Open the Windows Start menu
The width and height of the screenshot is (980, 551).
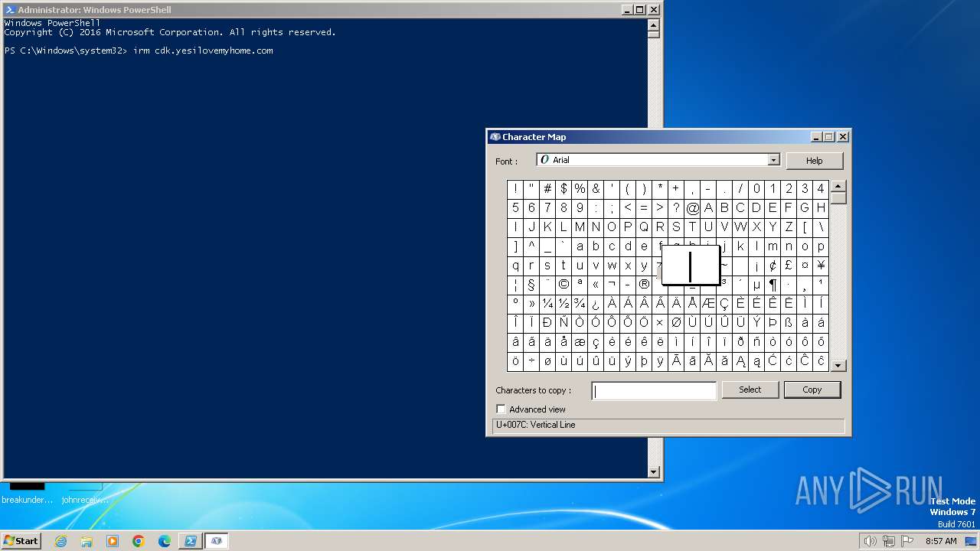[x=21, y=541]
